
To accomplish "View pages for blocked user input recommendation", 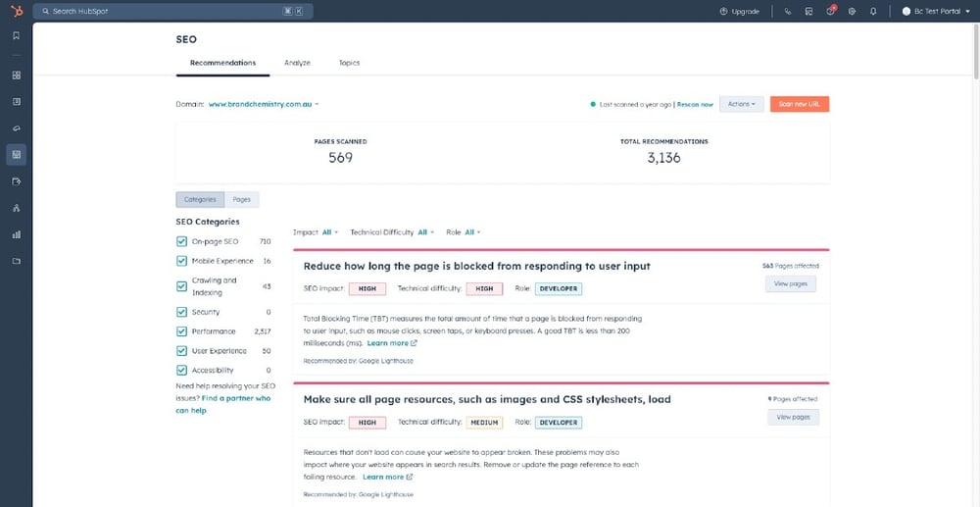I will [x=791, y=283].
